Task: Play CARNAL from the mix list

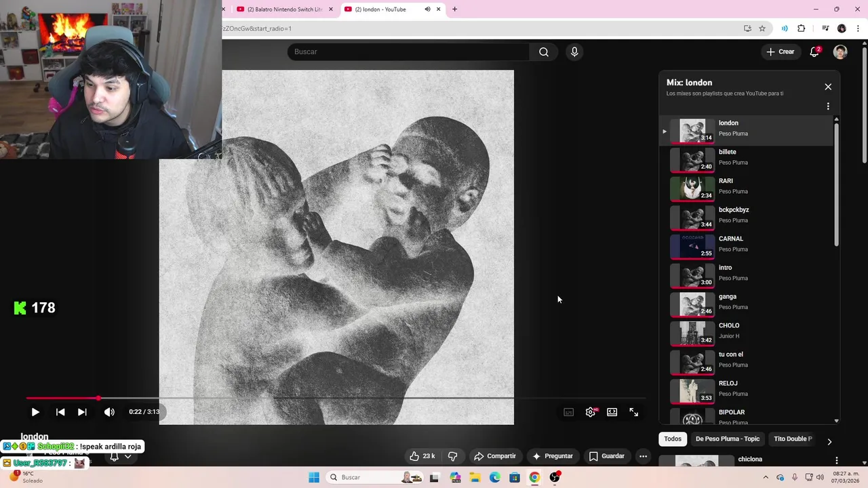Action: [x=747, y=246]
